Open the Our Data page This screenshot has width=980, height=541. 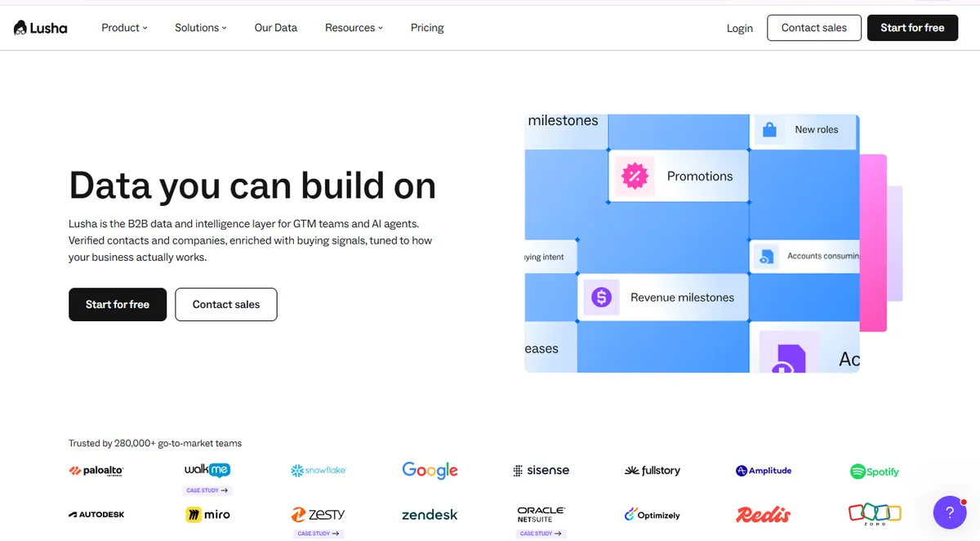(276, 28)
